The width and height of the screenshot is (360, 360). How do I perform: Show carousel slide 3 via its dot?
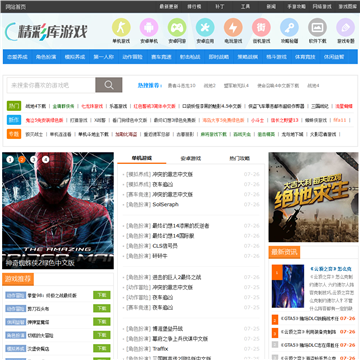pos(33,160)
